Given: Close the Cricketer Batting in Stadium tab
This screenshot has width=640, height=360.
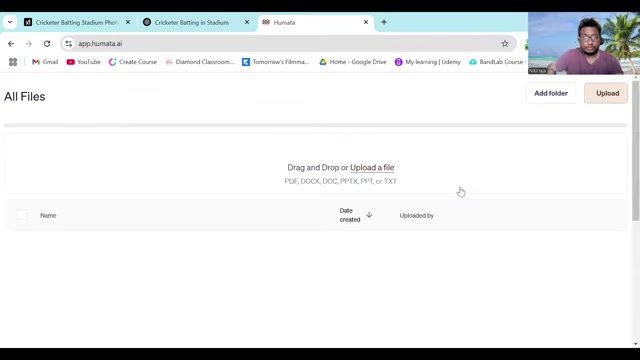Looking at the screenshot, I should (247, 22).
